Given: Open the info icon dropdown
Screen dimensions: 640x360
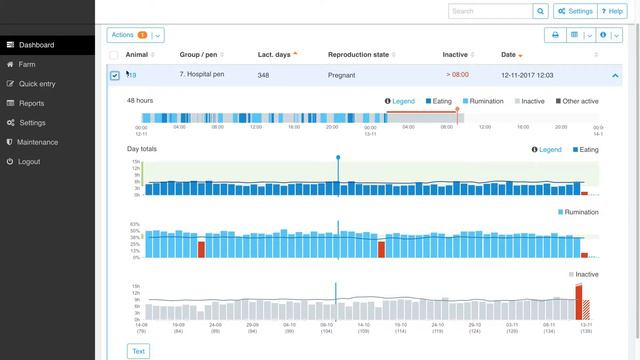Looking at the screenshot, I should coord(609,35).
